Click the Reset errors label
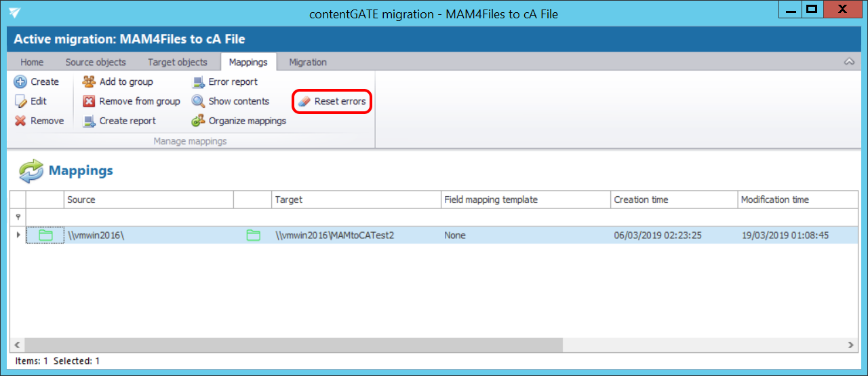This screenshot has width=868, height=376. coord(340,101)
